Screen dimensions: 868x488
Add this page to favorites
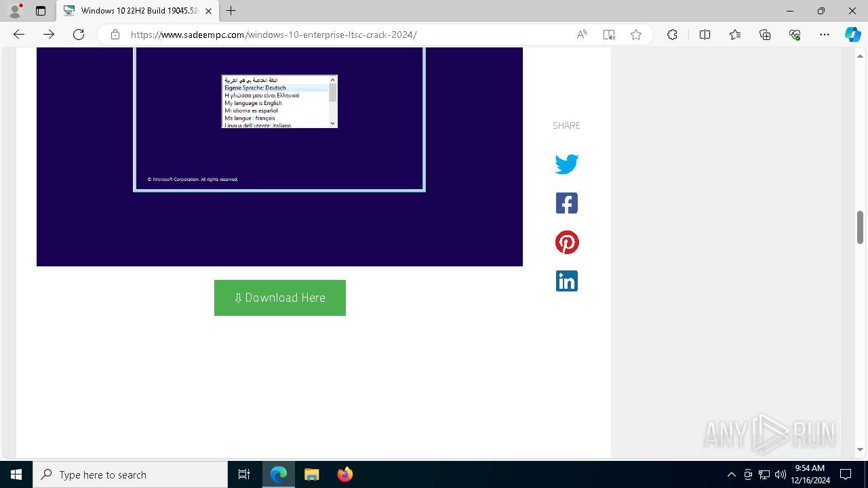[x=636, y=35]
